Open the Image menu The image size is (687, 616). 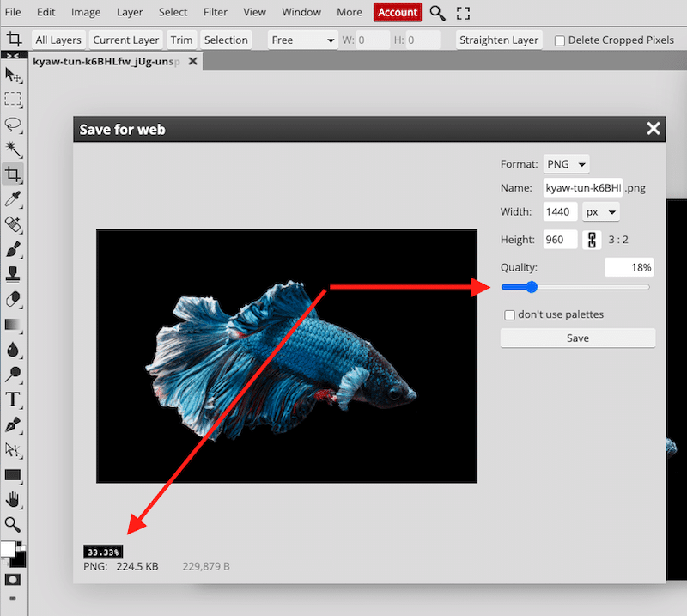pos(86,12)
